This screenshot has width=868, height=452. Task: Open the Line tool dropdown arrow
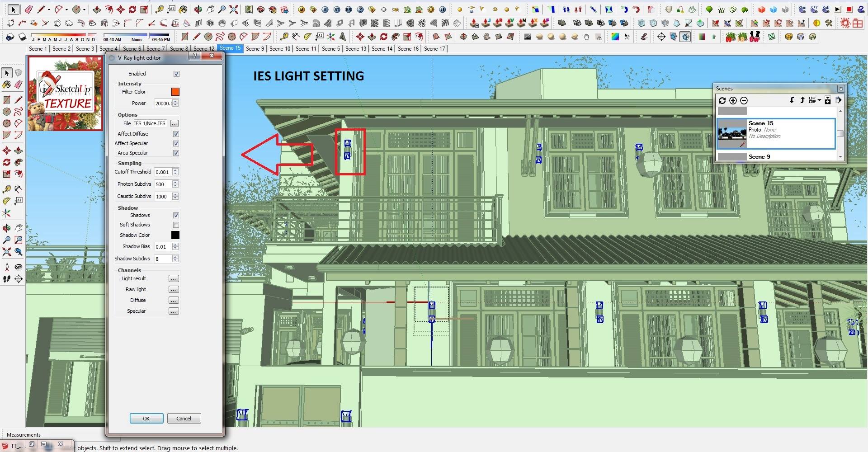point(49,9)
